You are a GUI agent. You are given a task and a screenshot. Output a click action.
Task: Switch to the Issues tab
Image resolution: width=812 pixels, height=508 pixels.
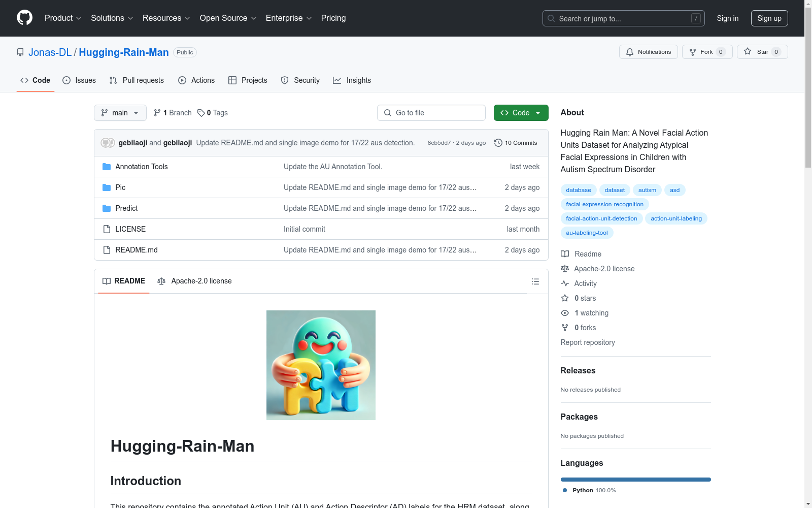(79, 80)
